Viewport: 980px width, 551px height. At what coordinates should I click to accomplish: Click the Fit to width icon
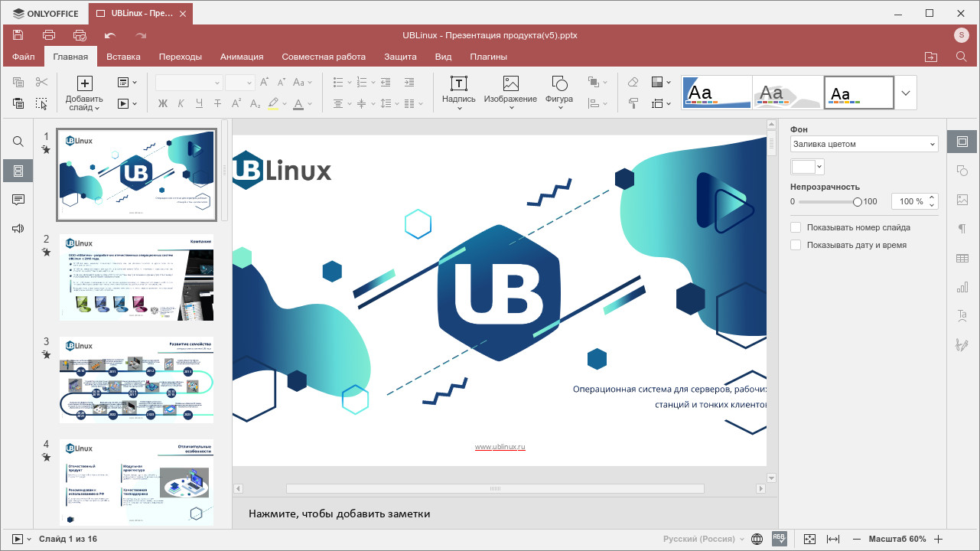pyautogui.click(x=833, y=540)
